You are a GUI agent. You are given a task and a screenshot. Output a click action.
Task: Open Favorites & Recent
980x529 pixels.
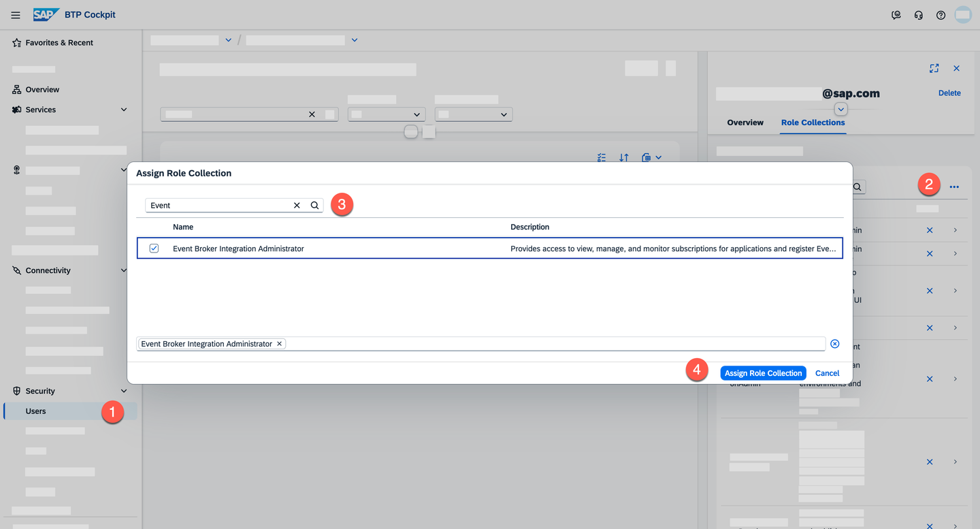pos(59,43)
